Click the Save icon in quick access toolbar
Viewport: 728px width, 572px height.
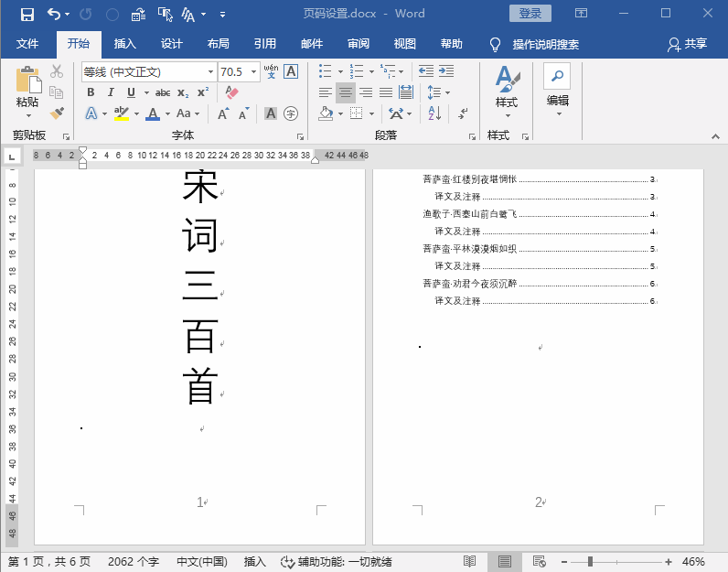[27, 15]
